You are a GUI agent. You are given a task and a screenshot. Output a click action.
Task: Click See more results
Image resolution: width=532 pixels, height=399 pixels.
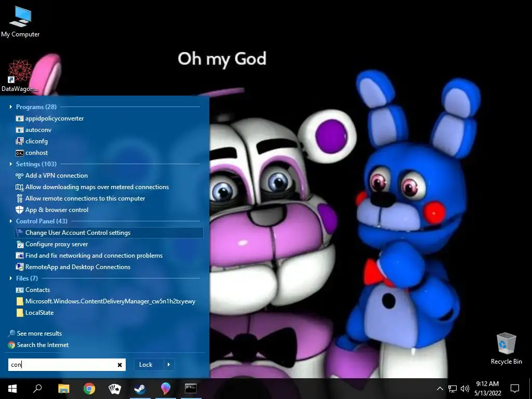39,334
